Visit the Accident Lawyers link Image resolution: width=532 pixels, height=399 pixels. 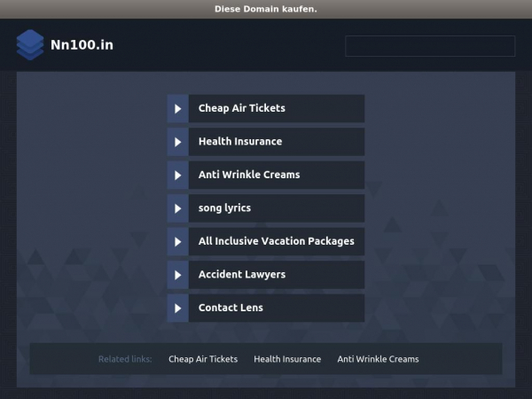click(242, 275)
